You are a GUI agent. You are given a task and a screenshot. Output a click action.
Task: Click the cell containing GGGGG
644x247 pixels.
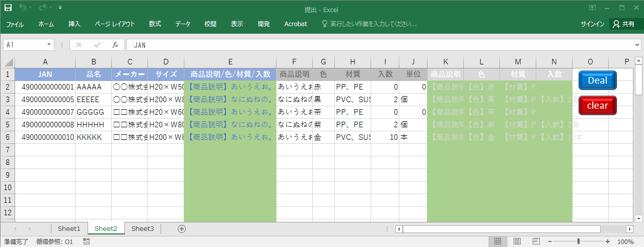click(x=94, y=112)
